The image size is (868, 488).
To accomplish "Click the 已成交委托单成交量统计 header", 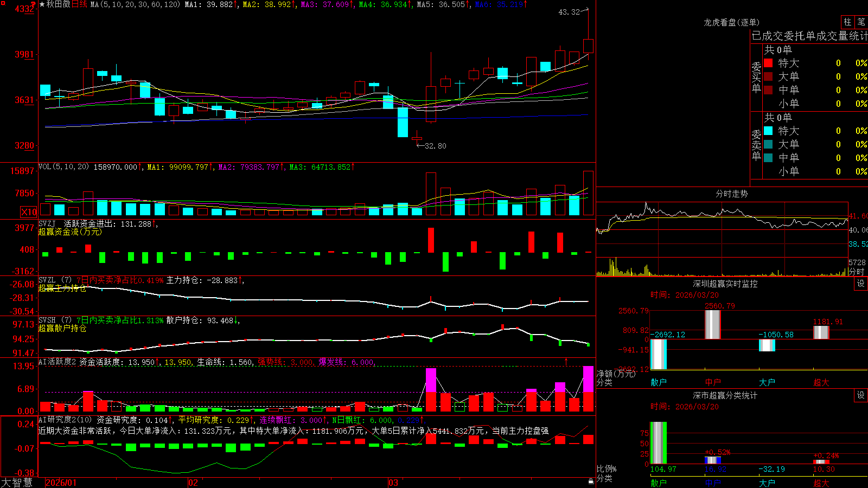I will [809, 36].
